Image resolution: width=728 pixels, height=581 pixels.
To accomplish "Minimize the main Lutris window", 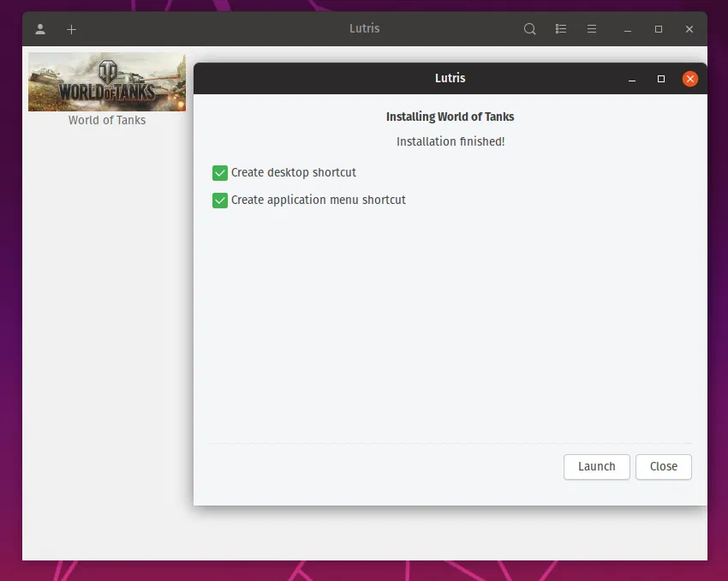I will (x=628, y=29).
